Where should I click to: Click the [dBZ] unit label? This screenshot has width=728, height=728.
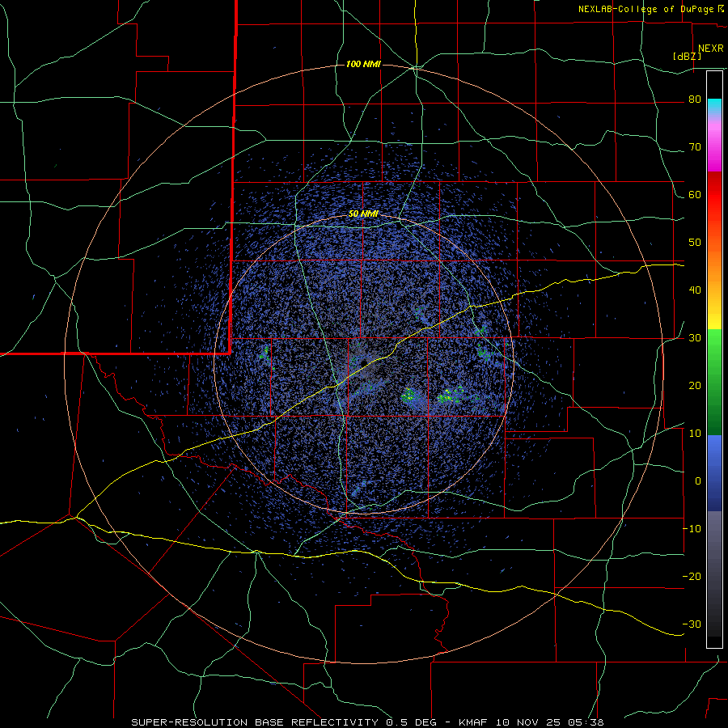point(687,56)
